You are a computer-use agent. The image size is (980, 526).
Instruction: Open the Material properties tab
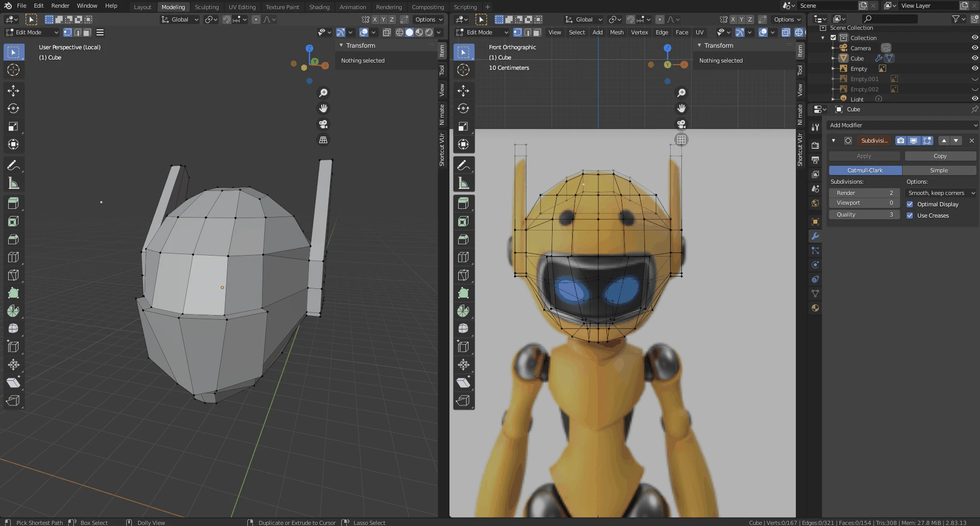pyautogui.click(x=815, y=308)
